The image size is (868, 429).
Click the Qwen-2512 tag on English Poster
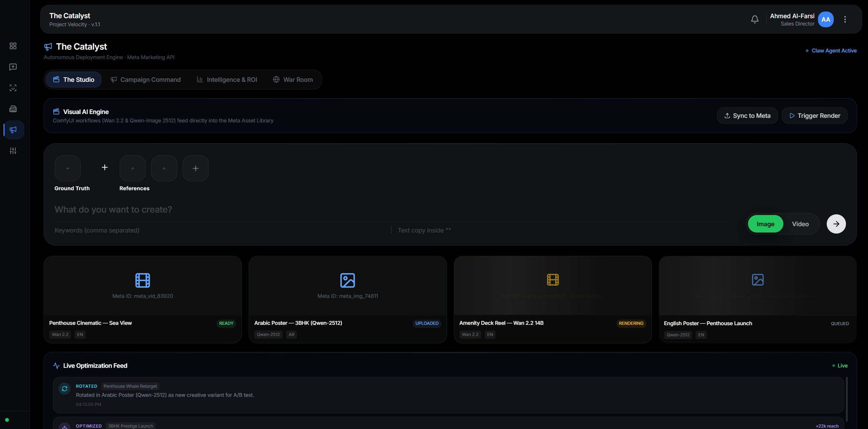[678, 335]
